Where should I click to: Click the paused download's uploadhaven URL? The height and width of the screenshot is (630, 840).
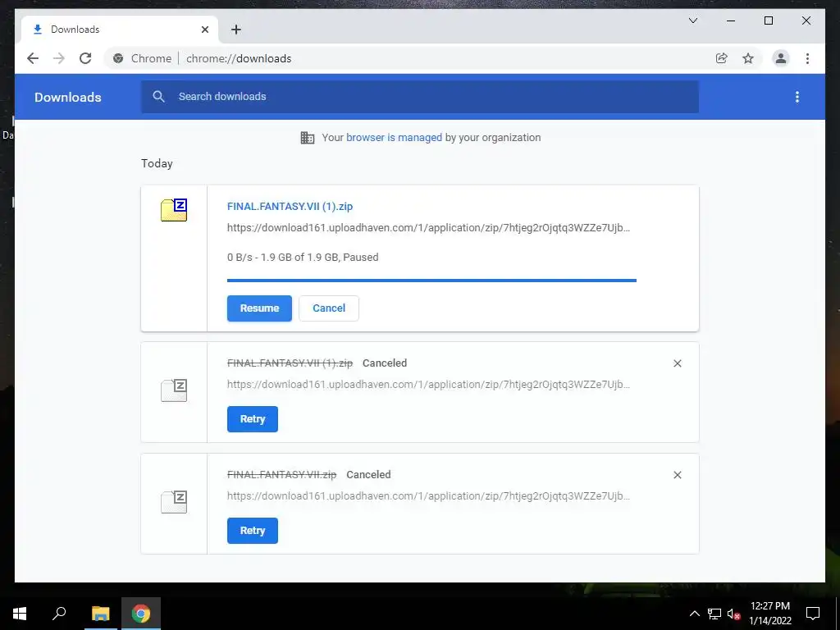pos(428,228)
